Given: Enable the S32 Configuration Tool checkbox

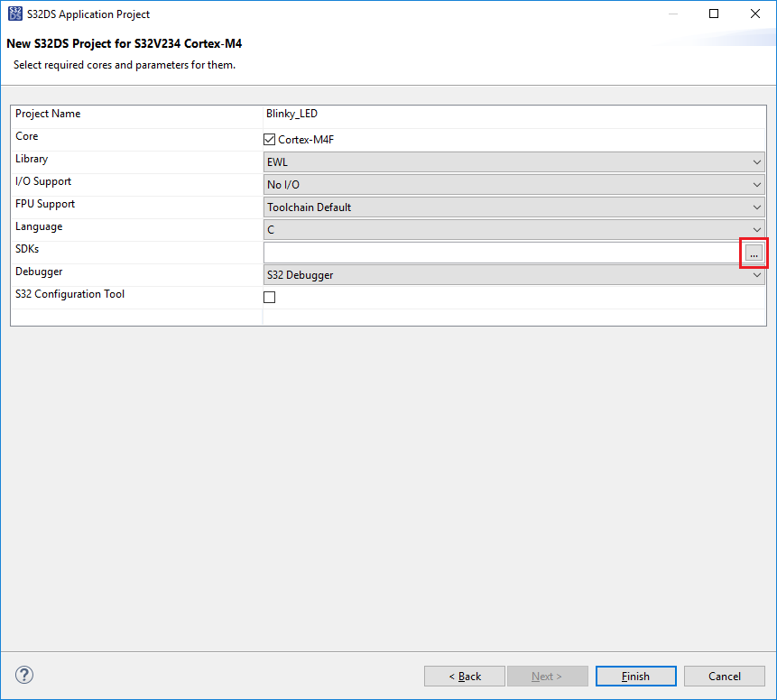Looking at the screenshot, I should 269,298.
